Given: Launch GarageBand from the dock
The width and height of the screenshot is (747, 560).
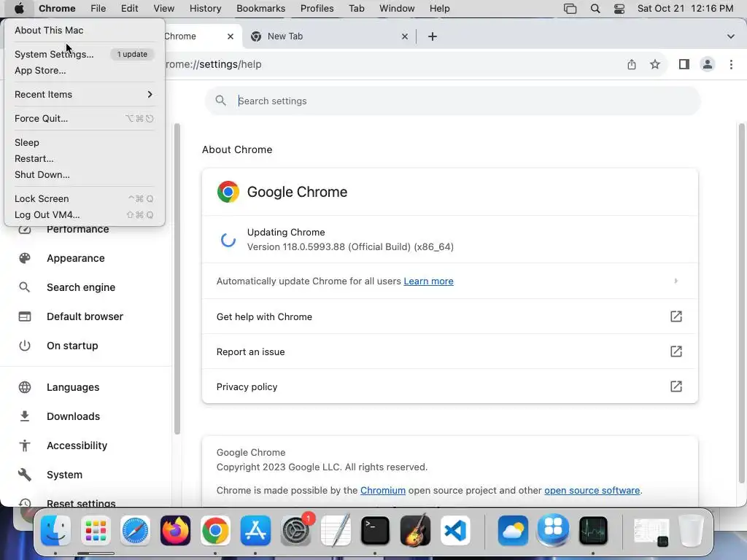Looking at the screenshot, I should click(x=415, y=531).
